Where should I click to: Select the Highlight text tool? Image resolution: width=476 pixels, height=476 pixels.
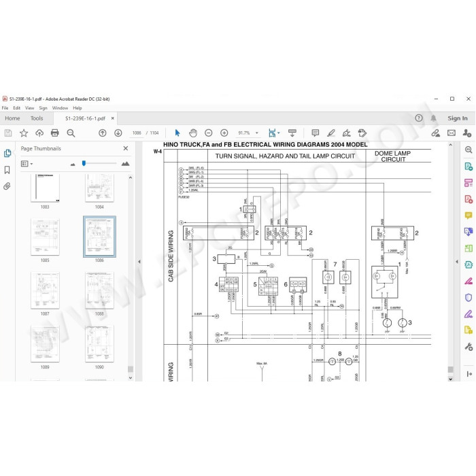(331, 133)
